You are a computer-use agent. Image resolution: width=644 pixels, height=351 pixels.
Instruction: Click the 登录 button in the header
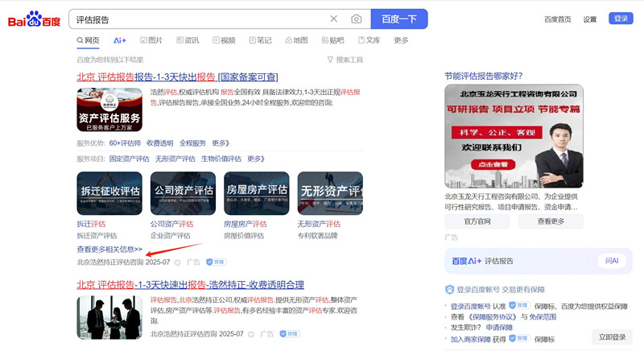tap(621, 19)
